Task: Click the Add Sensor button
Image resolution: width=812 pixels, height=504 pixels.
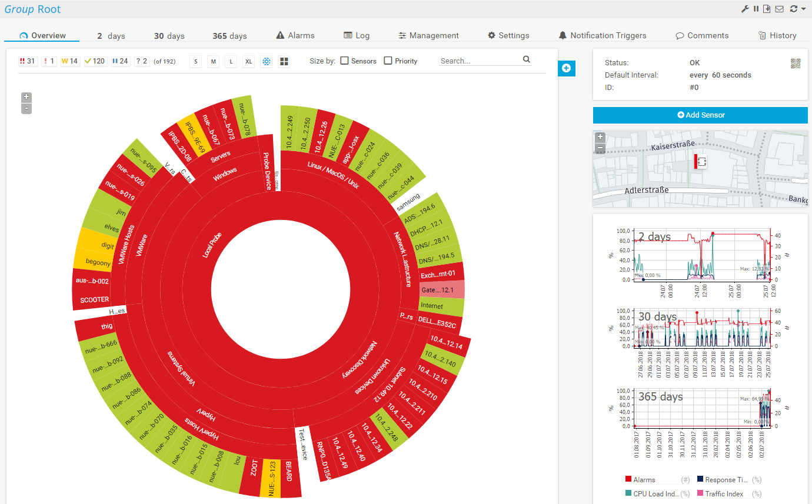Action: [700, 115]
